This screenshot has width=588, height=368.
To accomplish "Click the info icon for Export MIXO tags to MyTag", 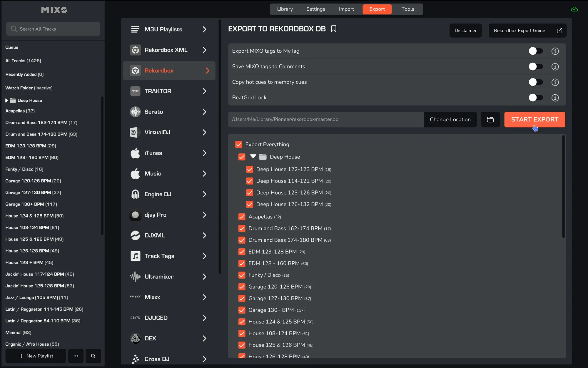I will click(555, 51).
